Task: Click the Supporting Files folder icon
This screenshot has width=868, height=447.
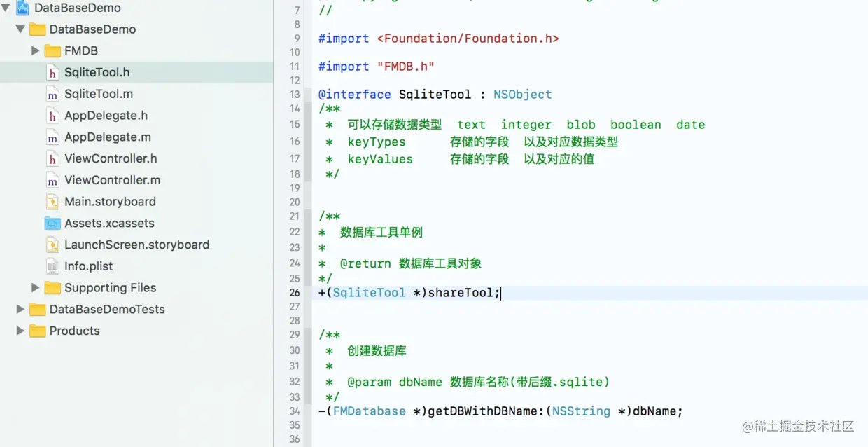Action: coord(52,288)
